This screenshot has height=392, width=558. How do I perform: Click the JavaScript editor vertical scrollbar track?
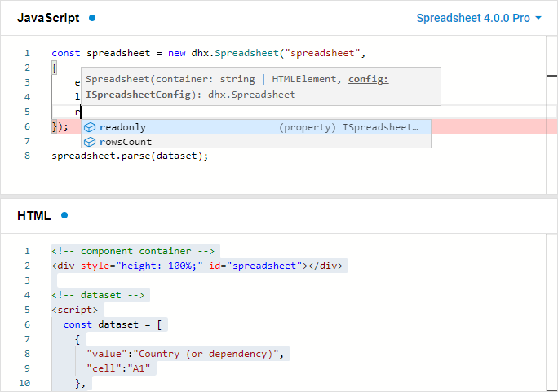(551, 115)
